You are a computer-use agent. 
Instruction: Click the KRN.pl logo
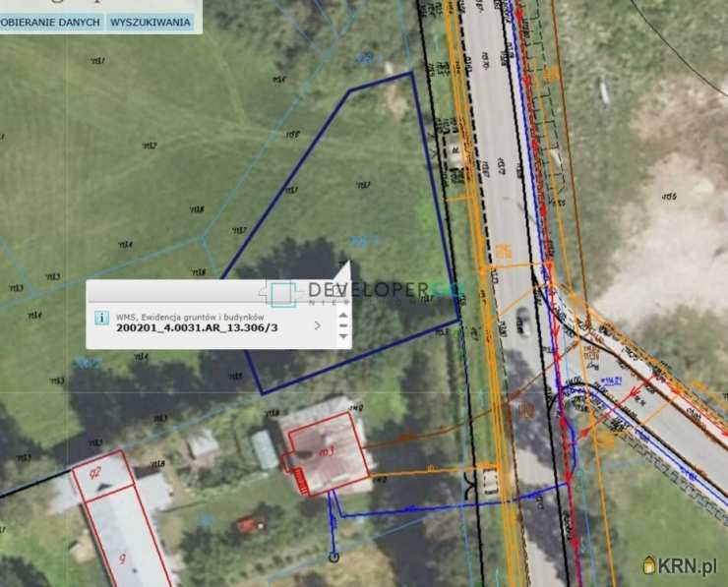680,565
